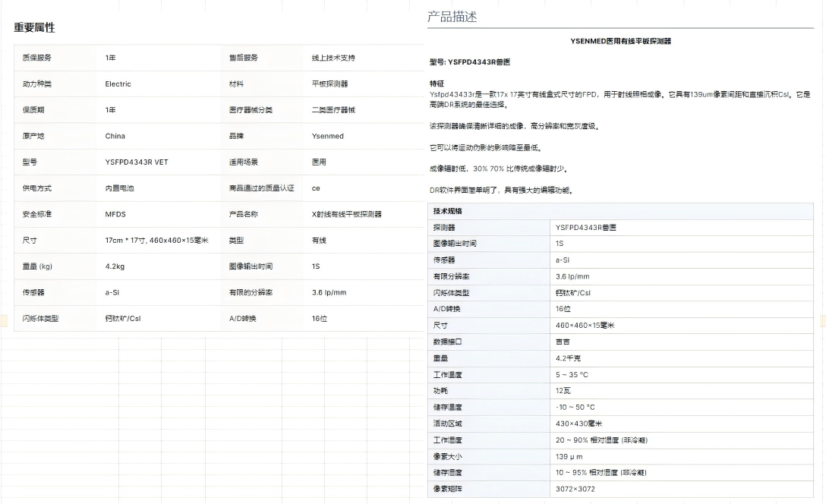The width and height of the screenshot is (826, 504).
Task: Select the 17cm * 17寸 size value
Action: point(156,240)
